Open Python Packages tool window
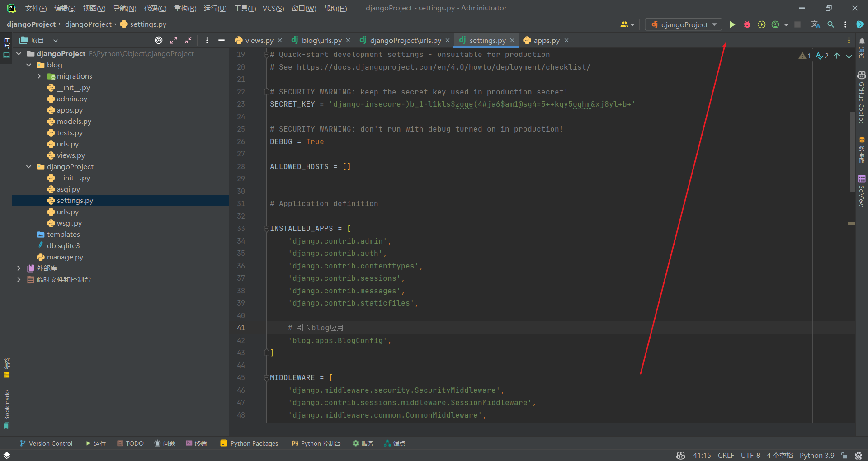This screenshot has height=461, width=868. coord(249,443)
